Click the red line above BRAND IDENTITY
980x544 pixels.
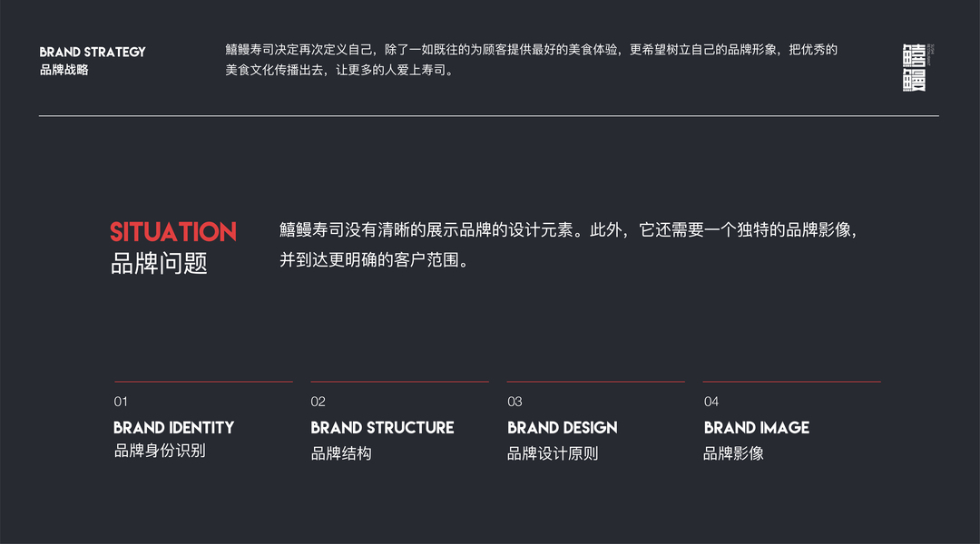coord(203,382)
